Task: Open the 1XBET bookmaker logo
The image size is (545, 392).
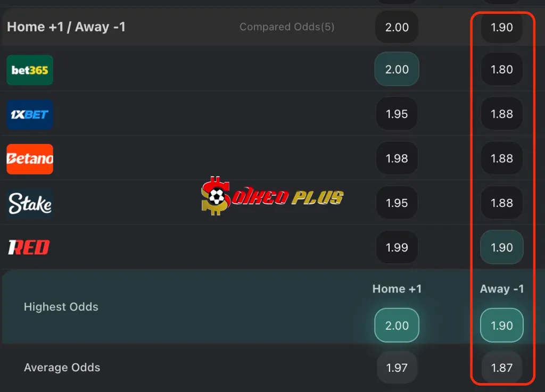Action: pos(30,114)
